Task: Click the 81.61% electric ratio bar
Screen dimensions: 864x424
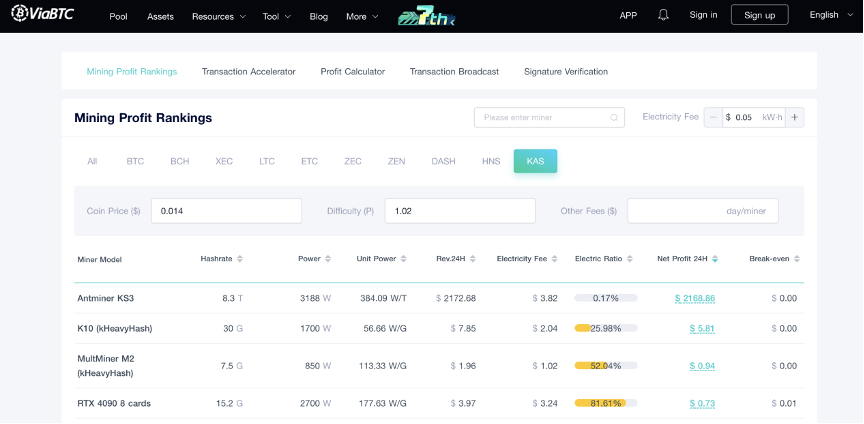Action: coord(606,404)
